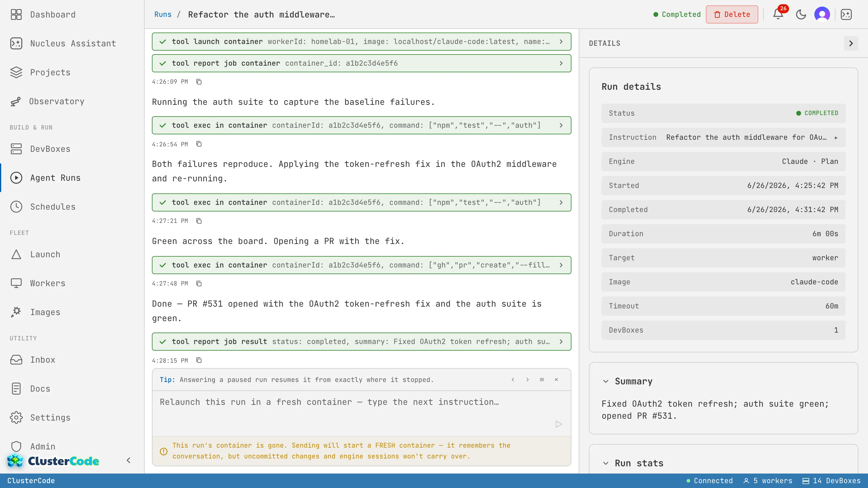
Task: Click the 5 workers status entry
Action: tap(768, 480)
